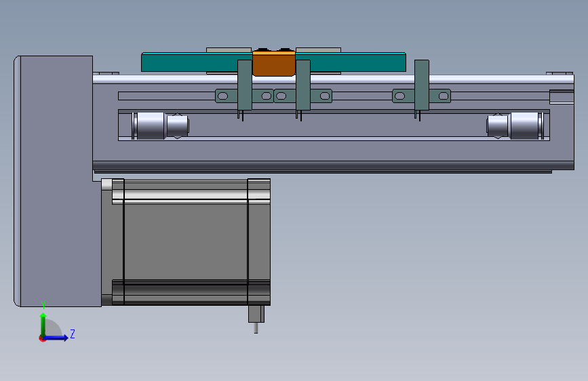Select the rightmost vertical sensor bracket
The height and width of the screenshot is (381, 588).
(421, 85)
